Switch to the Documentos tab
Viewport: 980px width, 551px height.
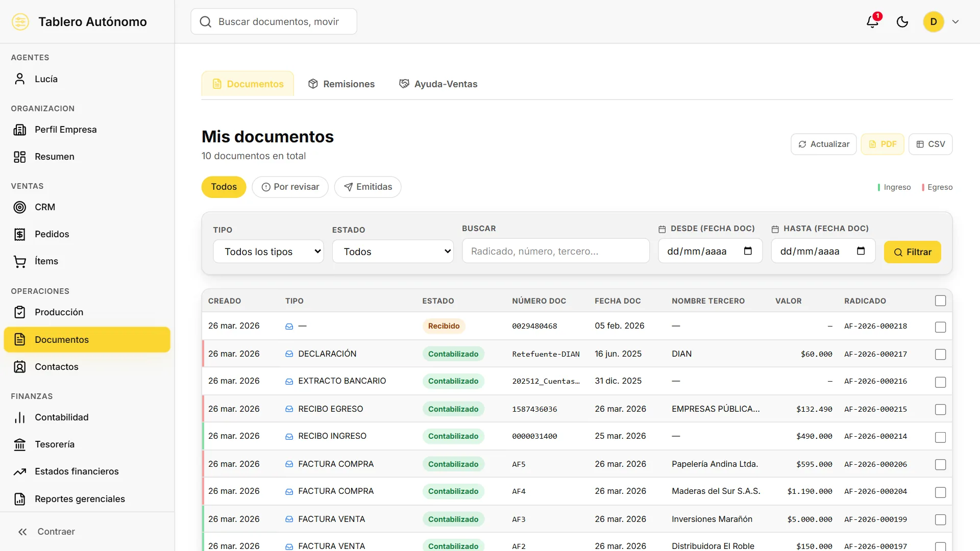248,84
